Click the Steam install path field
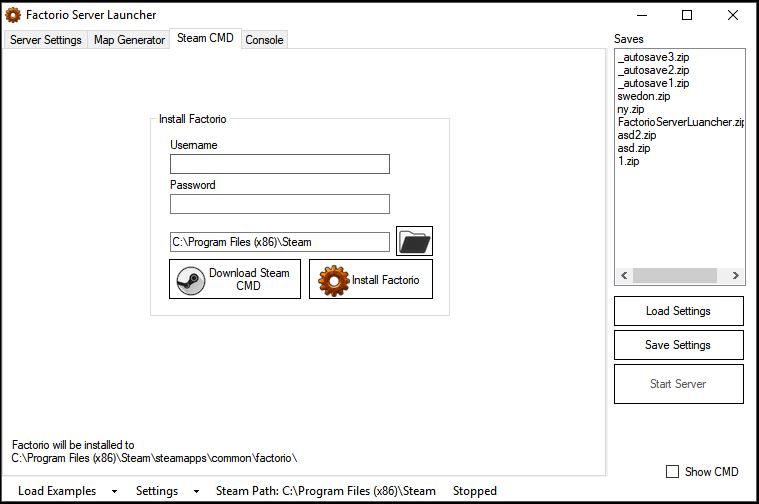Screen dimensions: 759x504 click(x=280, y=242)
